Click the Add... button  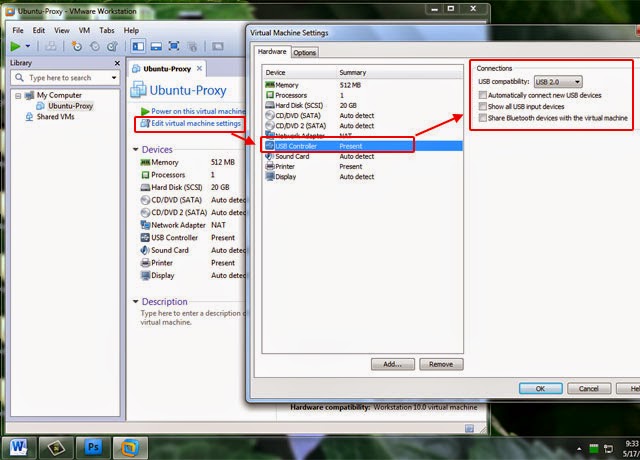tap(393, 364)
